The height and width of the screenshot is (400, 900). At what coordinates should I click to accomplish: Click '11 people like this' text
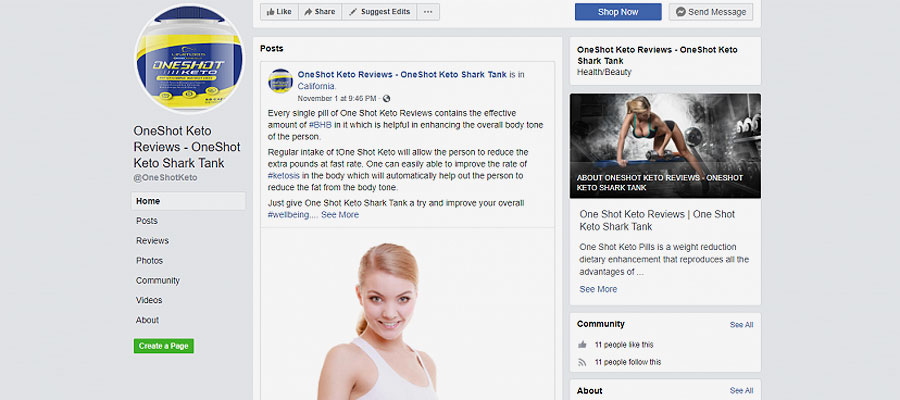(x=624, y=345)
